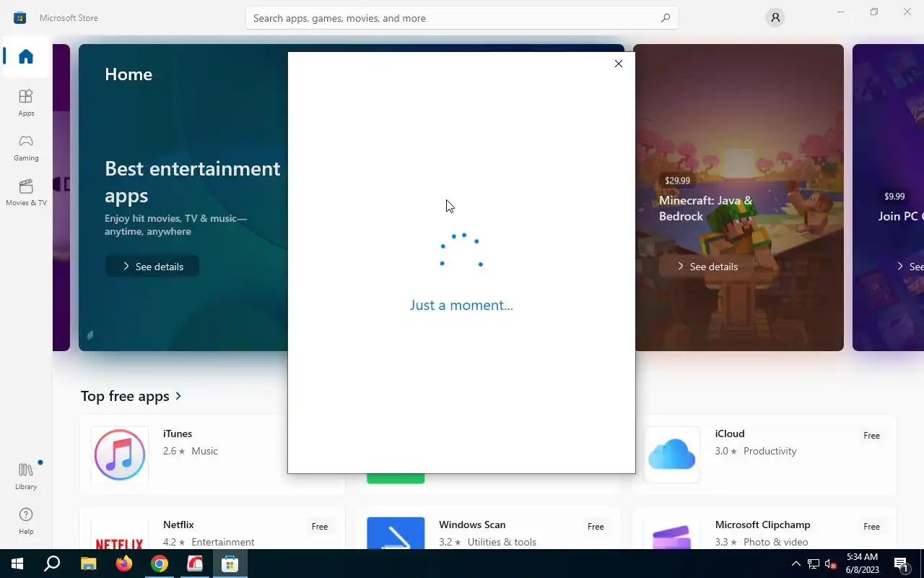Open the Apps section
This screenshot has width=924, height=578.
click(x=26, y=103)
